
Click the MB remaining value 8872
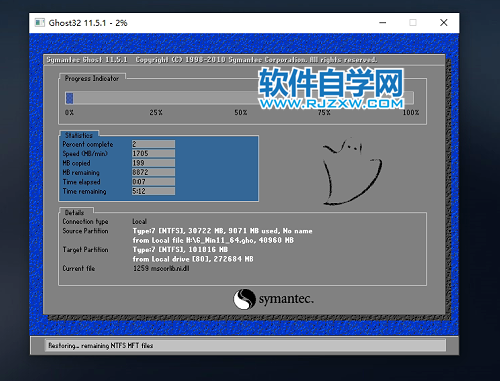pos(153,172)
